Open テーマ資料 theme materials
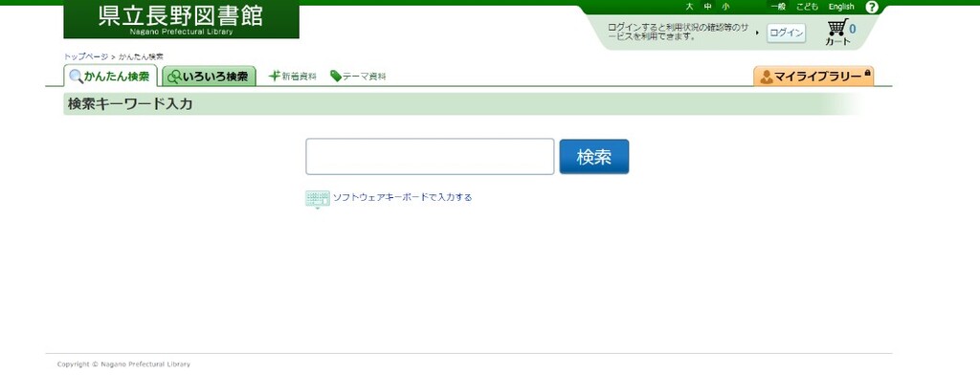 click(x=358, y=77)
